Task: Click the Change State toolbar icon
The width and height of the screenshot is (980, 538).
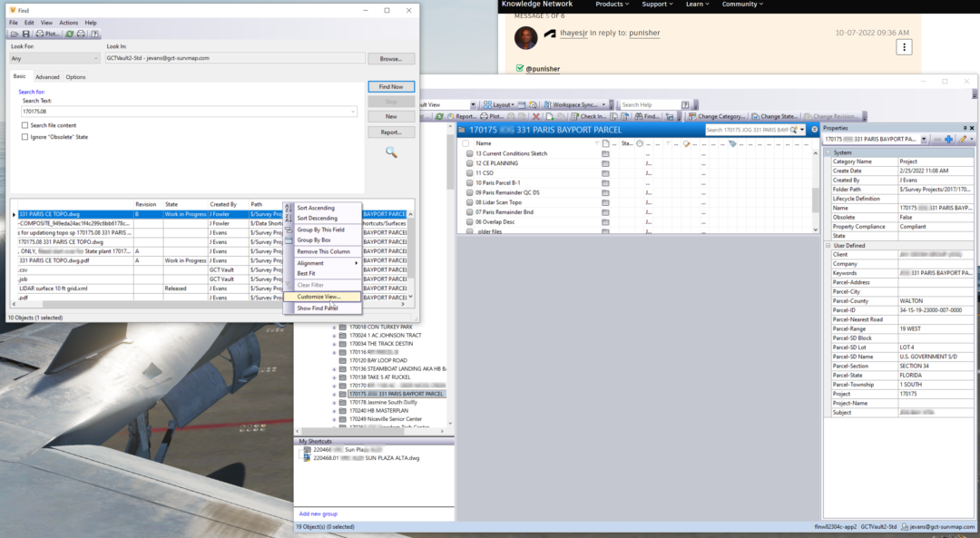Action: (755, 115)
